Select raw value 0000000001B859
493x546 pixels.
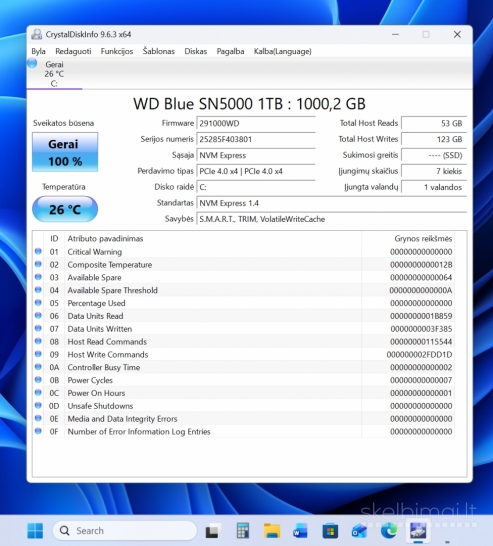421,316
